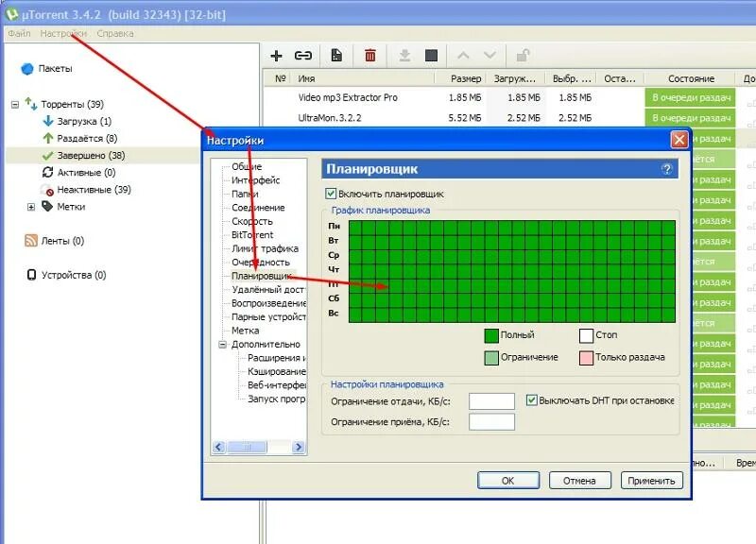Click the Create New Torrent file icon

click(x=336, y=56)
